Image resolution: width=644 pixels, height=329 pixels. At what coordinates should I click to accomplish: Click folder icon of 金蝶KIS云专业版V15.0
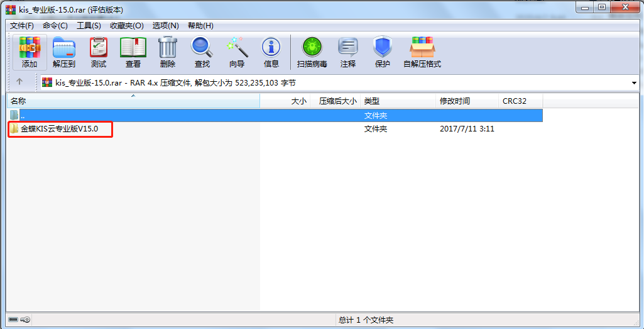pyautogui.click(x=14, y=129)
